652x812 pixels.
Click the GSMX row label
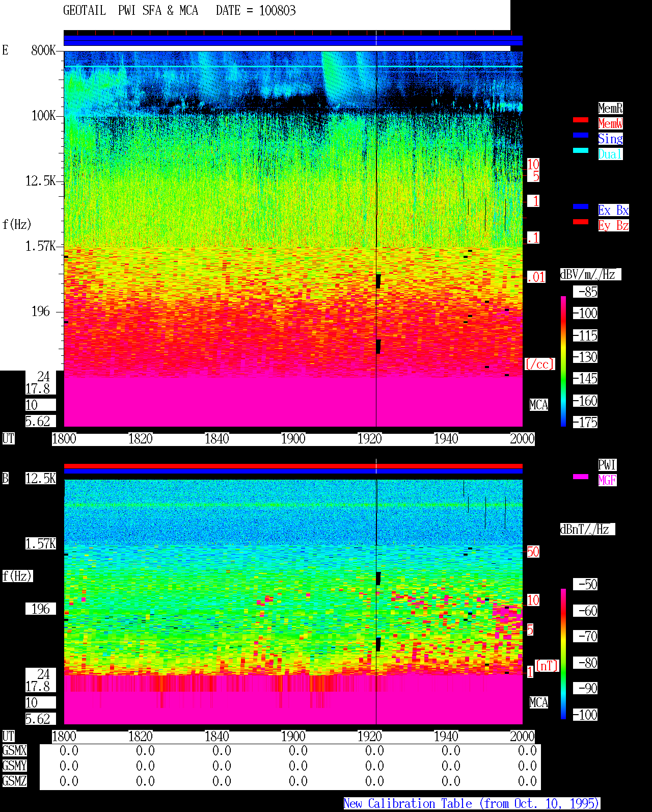pyautogui.click(x=14, y=750)
